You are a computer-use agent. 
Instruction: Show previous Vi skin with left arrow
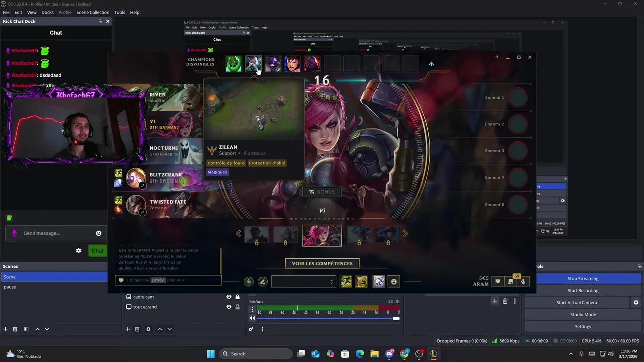click(x=239, y=234)
